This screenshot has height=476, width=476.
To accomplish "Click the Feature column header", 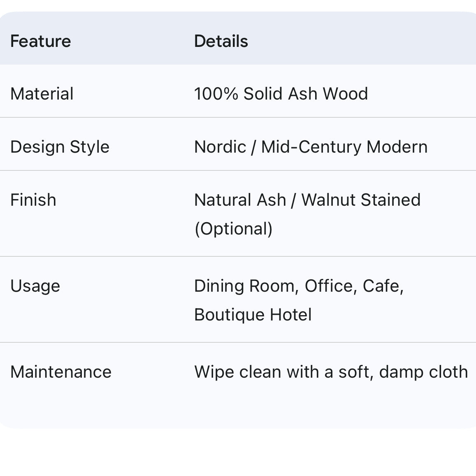I will [40, 41].
